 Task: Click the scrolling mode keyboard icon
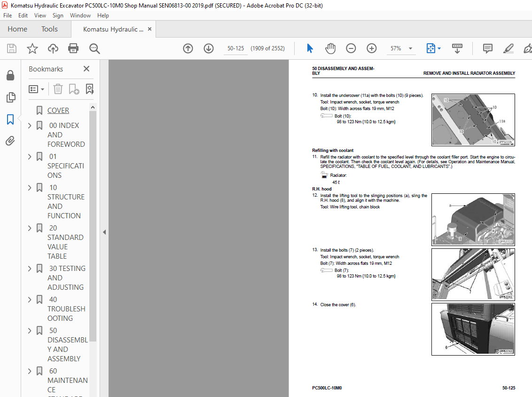pyautogui.click(x=457, y=48)
